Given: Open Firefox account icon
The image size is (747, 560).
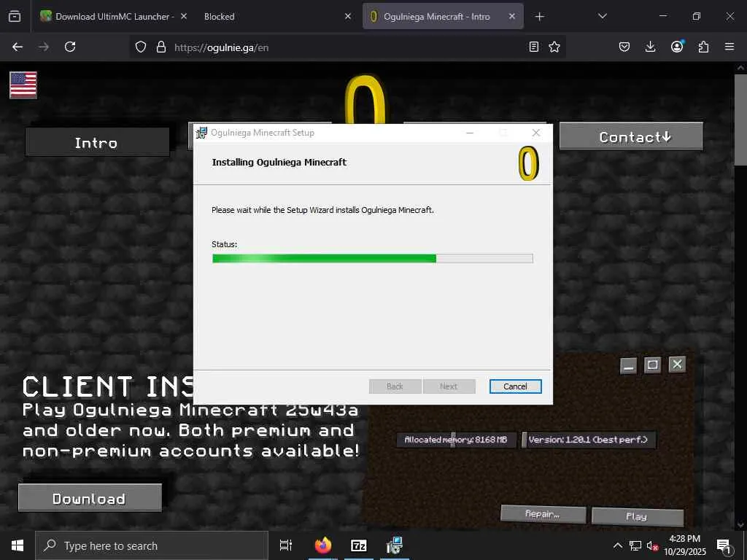Looking at the screenshot, I should (x=677, y=46).
